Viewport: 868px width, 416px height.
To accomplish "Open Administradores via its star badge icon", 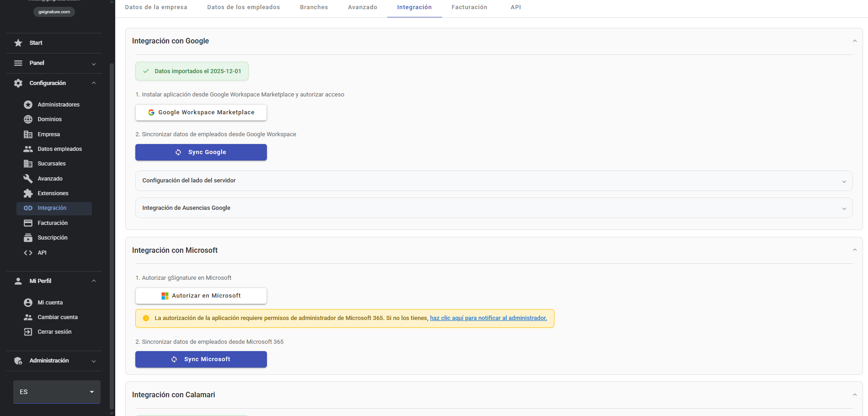I will tap(28, 105).
